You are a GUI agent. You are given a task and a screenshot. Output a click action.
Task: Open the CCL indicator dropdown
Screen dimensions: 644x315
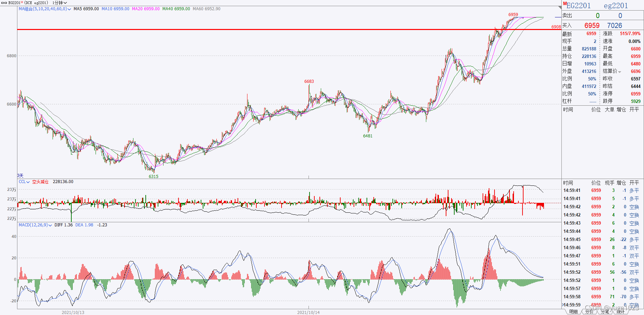(x=24, y=182)
